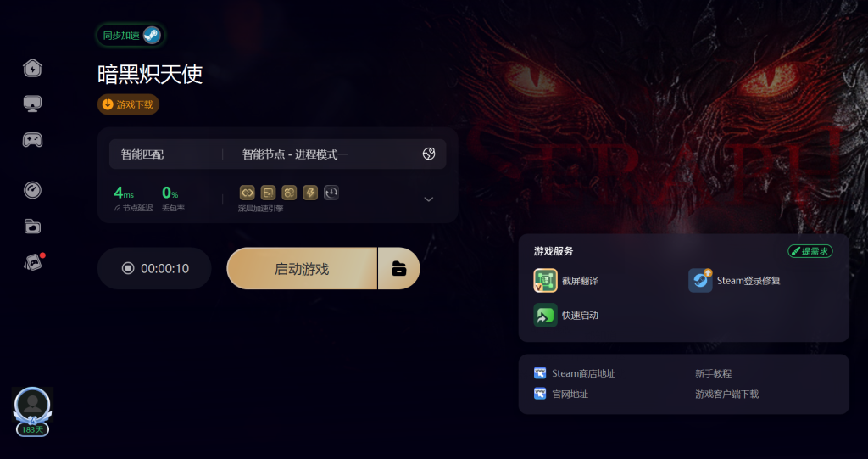Open the speedometer speed test icon
This screenshot has height=459, width=868.
coord(33,190)
